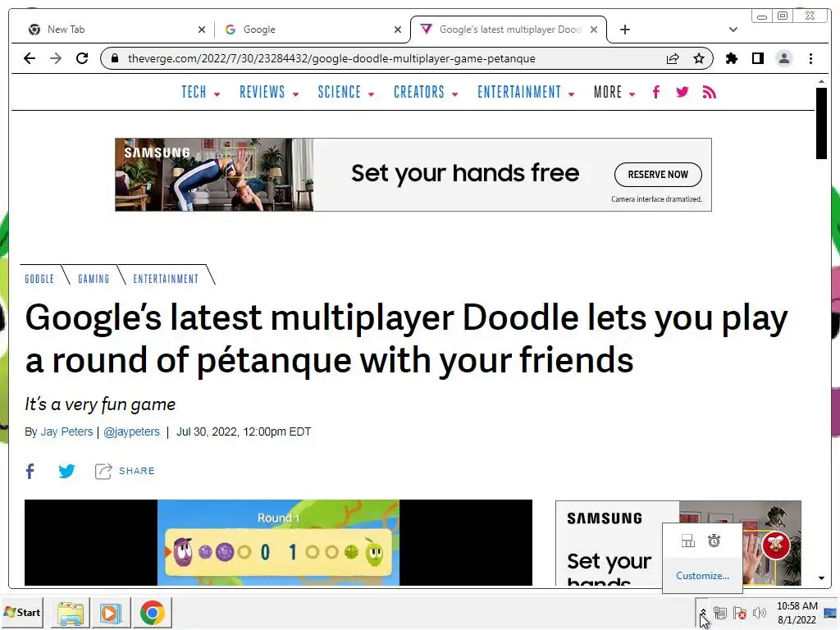The height and width of the screenshot is (630, 840).
Task: Click RESERVE NOW in the Samsung banner
Action: pyautogui.click(x=658, y=175)
